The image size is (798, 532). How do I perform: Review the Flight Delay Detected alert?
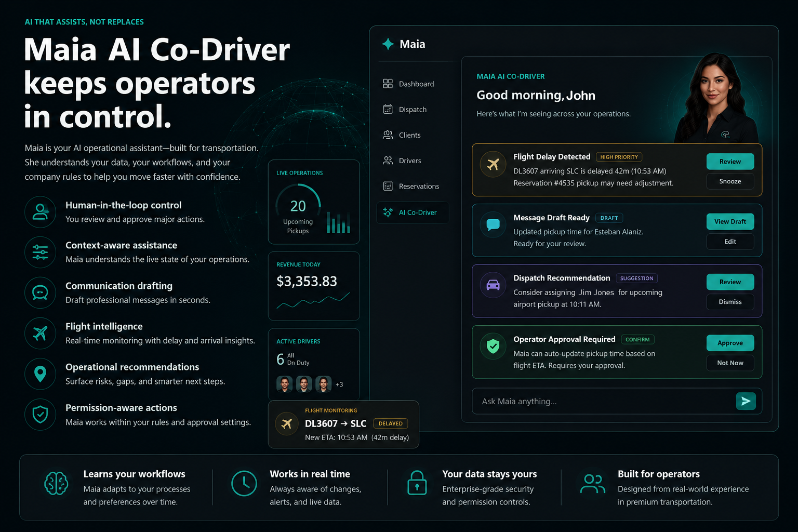tap(730, 162)
